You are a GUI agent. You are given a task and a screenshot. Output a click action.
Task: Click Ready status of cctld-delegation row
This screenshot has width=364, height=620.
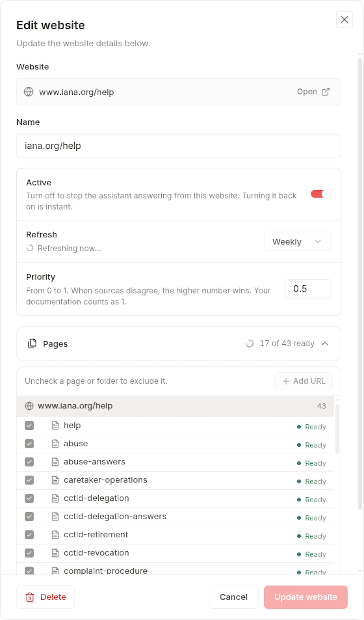click(311, 500)
